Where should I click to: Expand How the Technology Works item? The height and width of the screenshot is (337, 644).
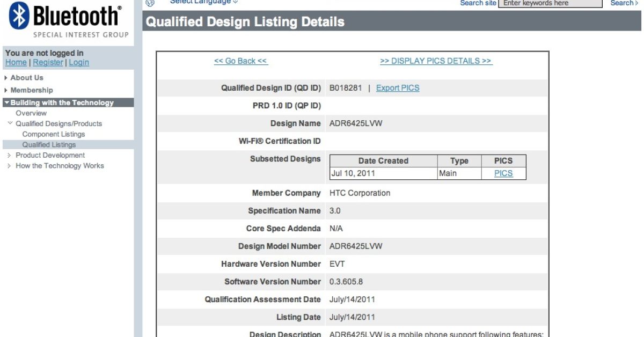tap(60, 166)
